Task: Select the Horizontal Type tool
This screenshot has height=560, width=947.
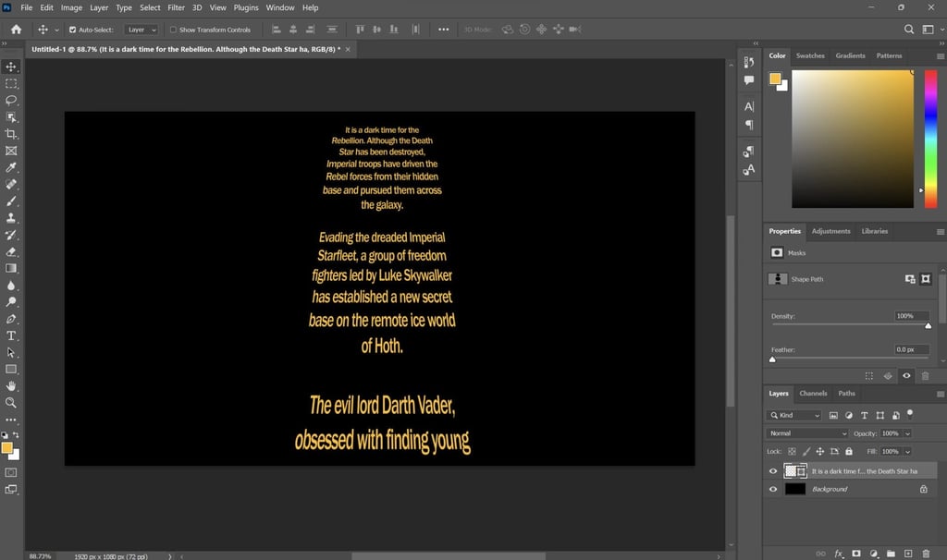Action: coord(11,335)
